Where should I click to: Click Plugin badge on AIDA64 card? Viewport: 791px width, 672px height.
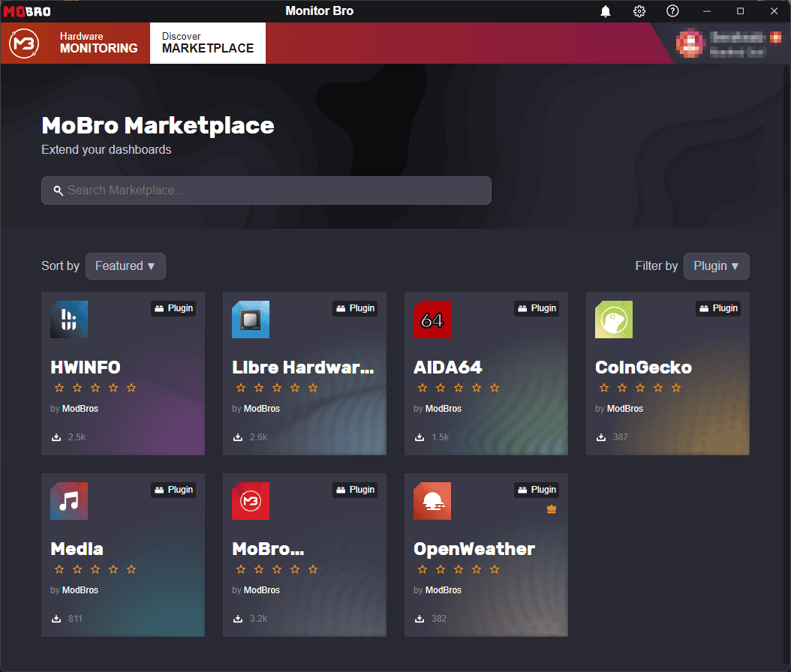pyautogui.click(x=537, y=308)
